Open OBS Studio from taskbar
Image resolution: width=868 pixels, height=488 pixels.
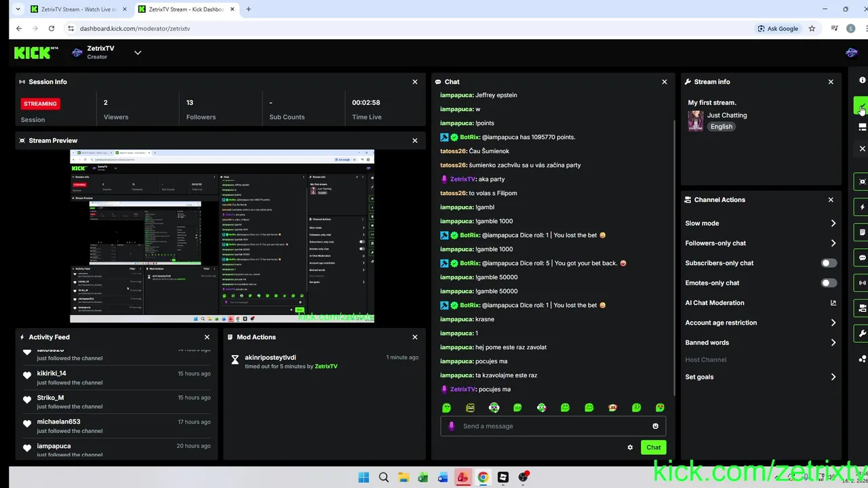pos(523,477)
